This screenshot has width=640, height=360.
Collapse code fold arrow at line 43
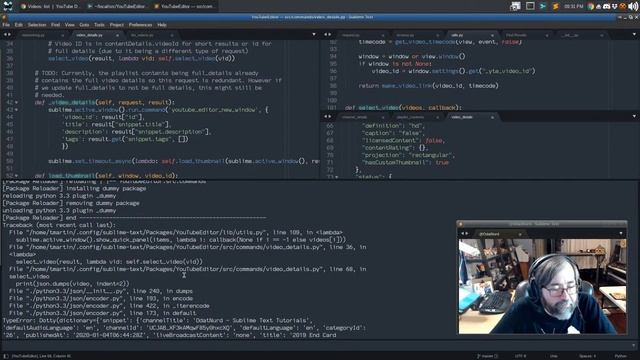pos(16,110)
